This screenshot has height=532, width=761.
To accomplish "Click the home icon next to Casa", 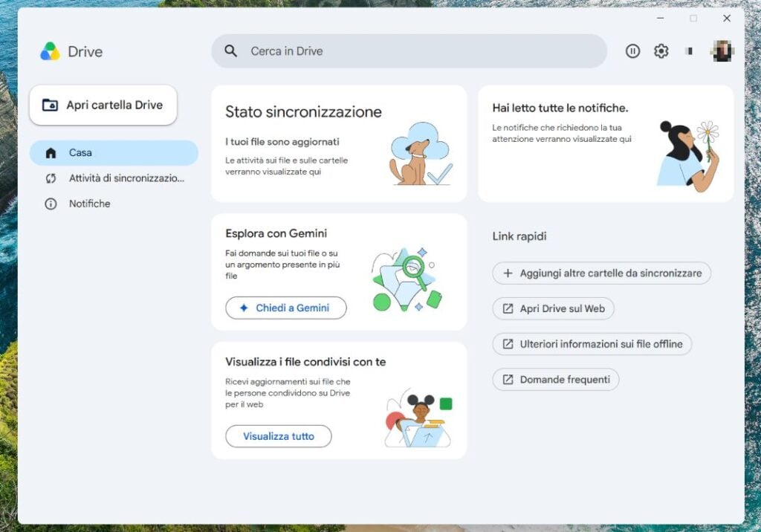I will coord(51,153).
